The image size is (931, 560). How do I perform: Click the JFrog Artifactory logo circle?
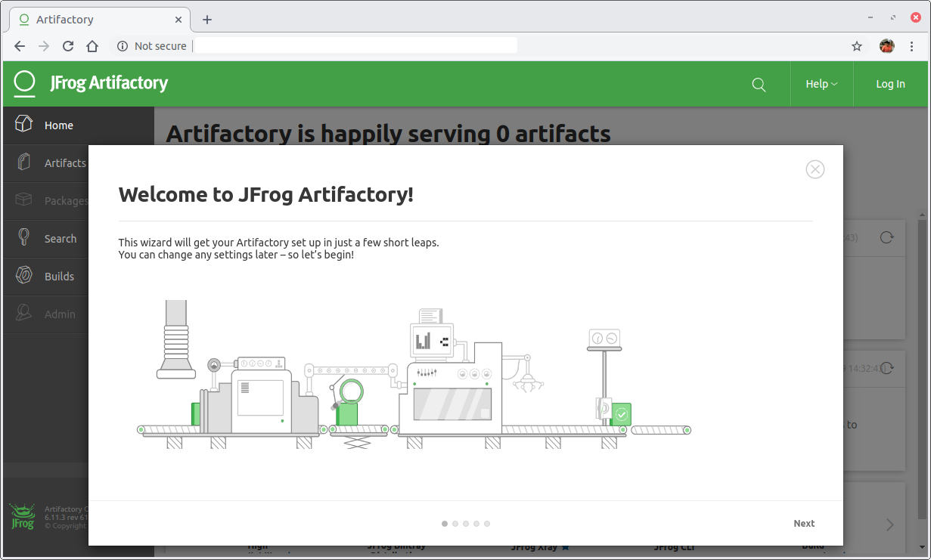coord(25,82)
